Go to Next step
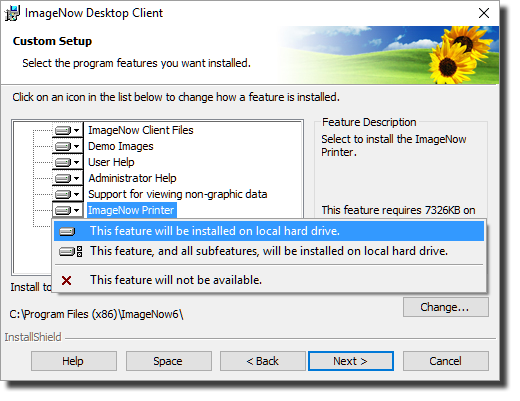The height and width of the screenshot is (401, 520). point(351,361)
